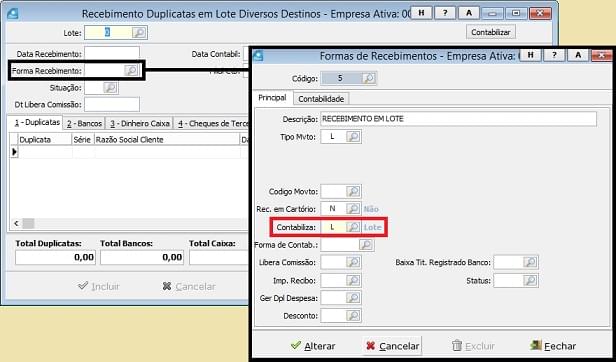
Task: Click the Forma Recebimento lookup magnifier
Action: click(131, 70)
